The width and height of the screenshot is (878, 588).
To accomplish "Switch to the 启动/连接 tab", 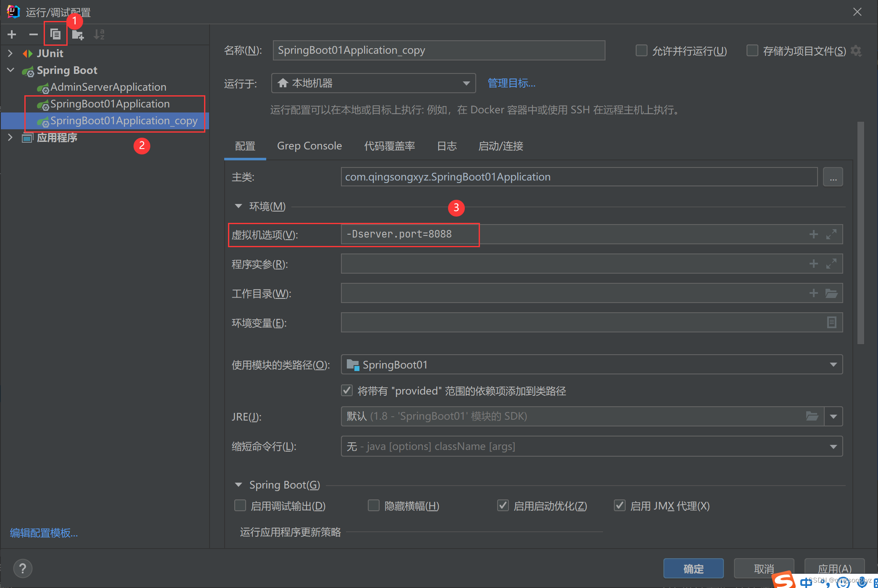I will click(x=501, y=146).
